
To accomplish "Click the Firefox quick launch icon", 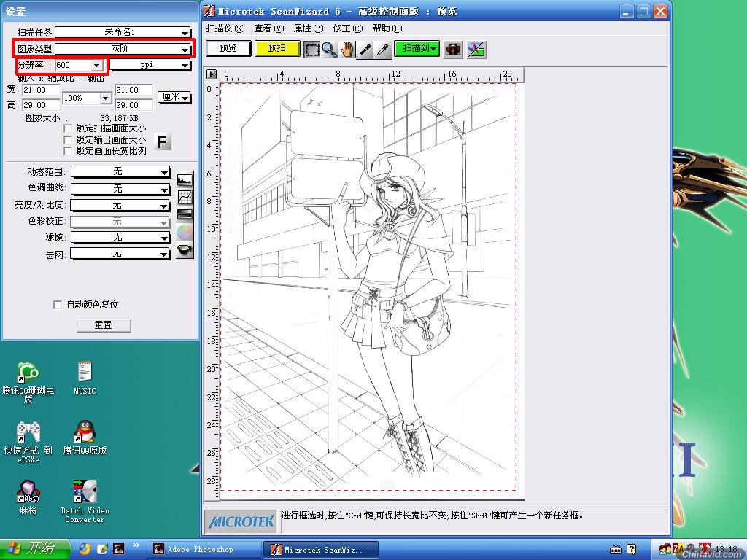I will coord(85,549).
